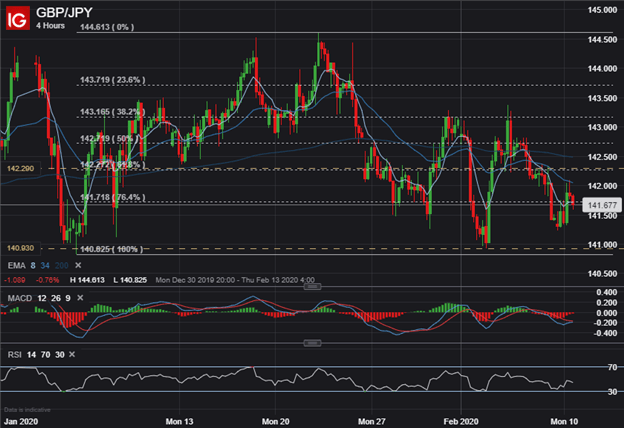Click the RSI 70 overbought parameter
This screenshot has width=624, height=428.
(45, 355)
